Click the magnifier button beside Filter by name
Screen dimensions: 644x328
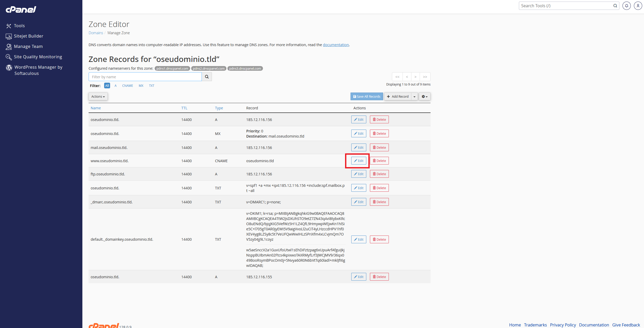coord(207,77)
